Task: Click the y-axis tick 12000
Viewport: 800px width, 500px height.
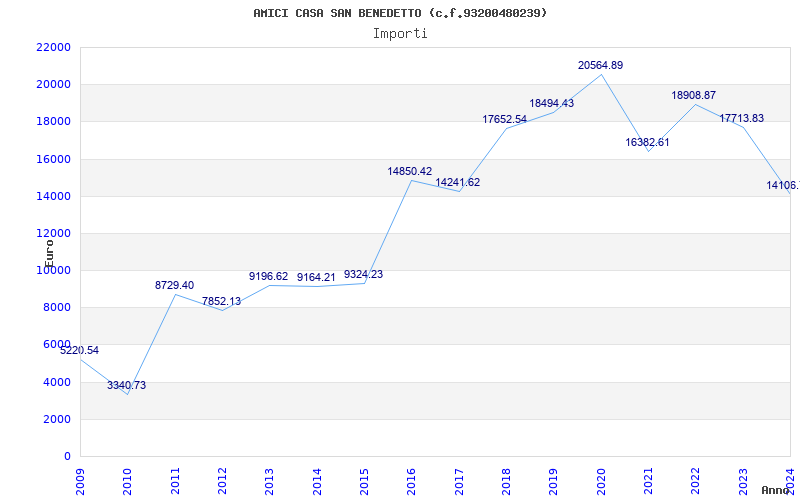Action: click(x=54, y=234)
